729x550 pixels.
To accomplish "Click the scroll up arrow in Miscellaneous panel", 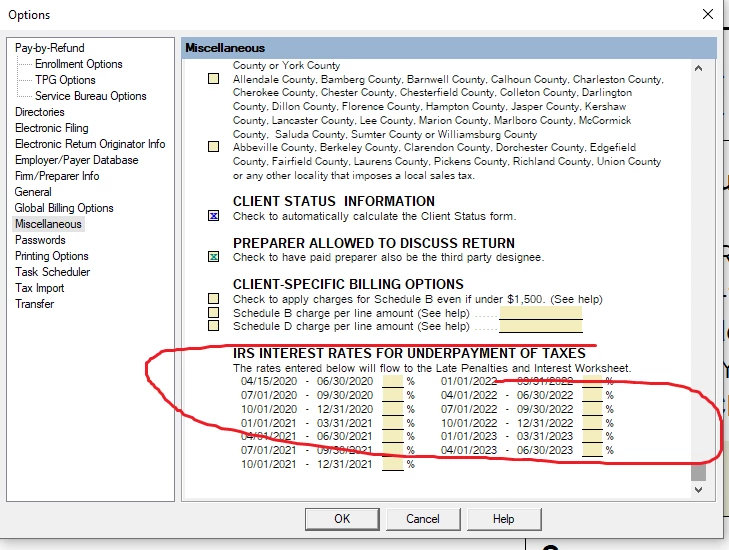I will 698,68.
